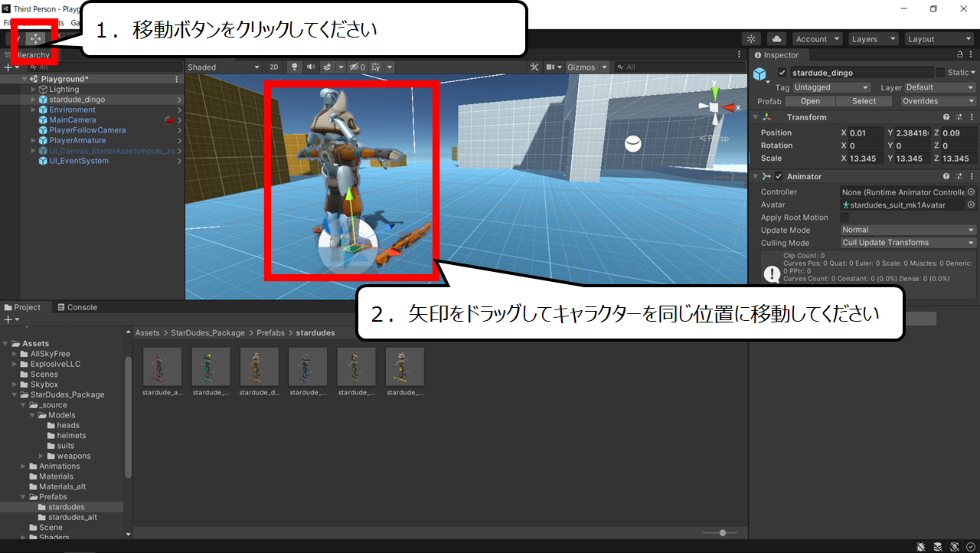The width and height of the screenshot is (980, 553).
Task: Select the first stardude prefab thumbnail
Action: click(x=162, y=367)
